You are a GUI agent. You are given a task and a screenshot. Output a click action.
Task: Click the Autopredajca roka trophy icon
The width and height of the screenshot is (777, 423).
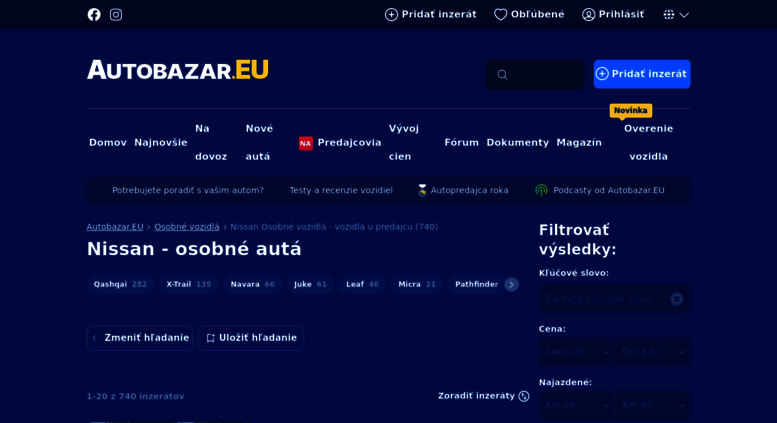(x=422, y=190)
